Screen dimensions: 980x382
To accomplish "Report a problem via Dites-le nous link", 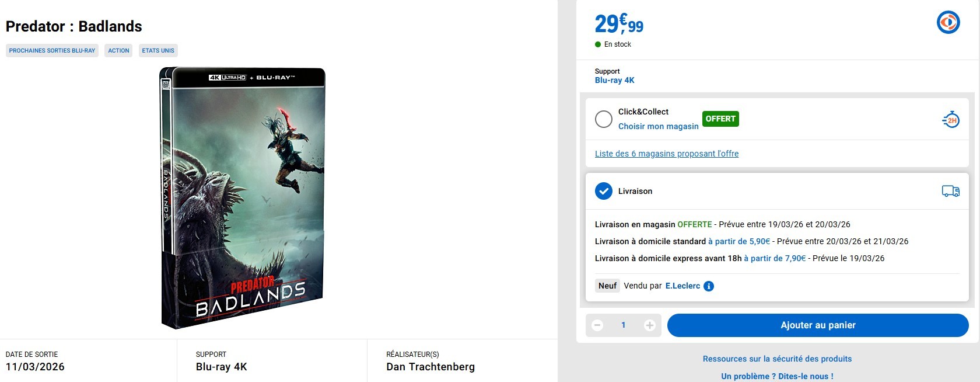I will click(x=776, y=376).
